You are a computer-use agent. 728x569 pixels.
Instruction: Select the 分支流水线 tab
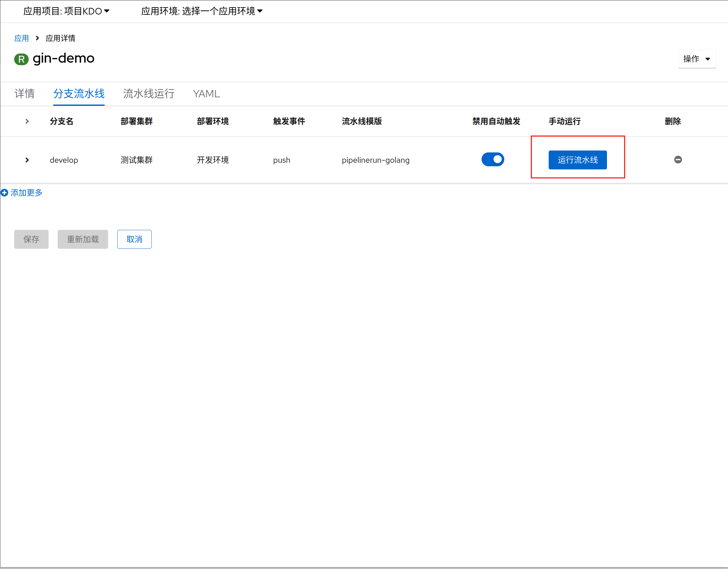pyautogui.click(x=79, y=94)
